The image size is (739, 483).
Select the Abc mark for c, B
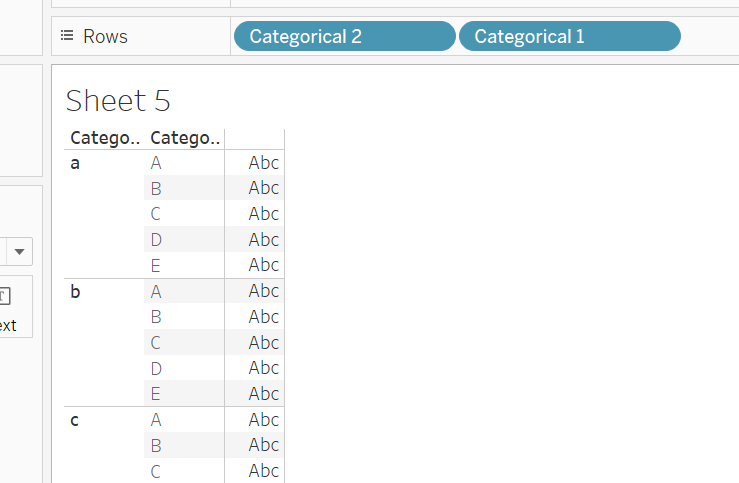264,445
